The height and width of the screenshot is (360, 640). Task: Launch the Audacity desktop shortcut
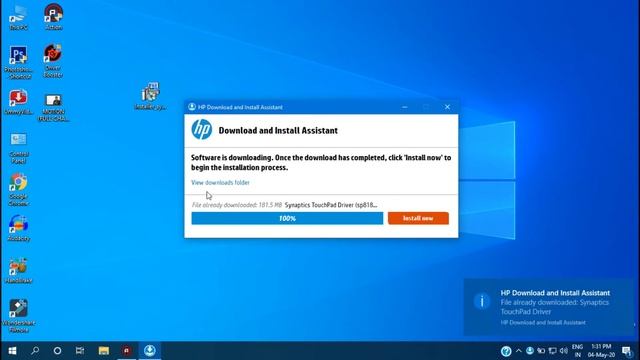(x=18, y=228)
